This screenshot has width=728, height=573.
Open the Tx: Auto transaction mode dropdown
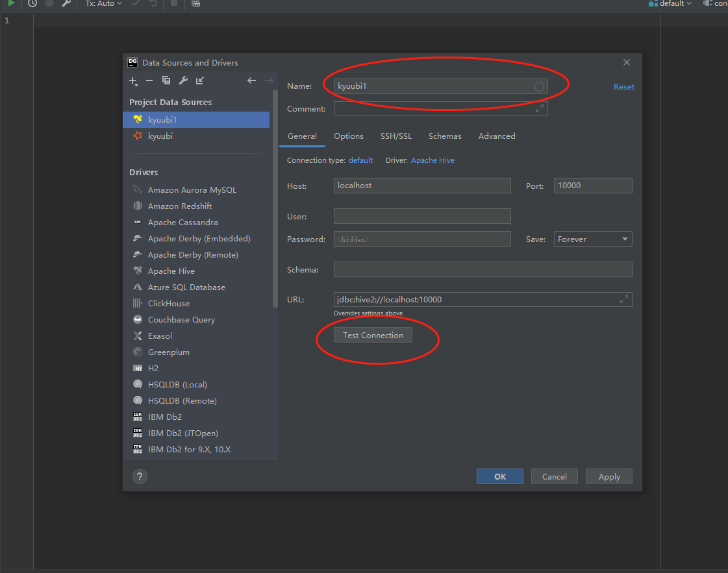pyautogui.click(x=104, y=3)
